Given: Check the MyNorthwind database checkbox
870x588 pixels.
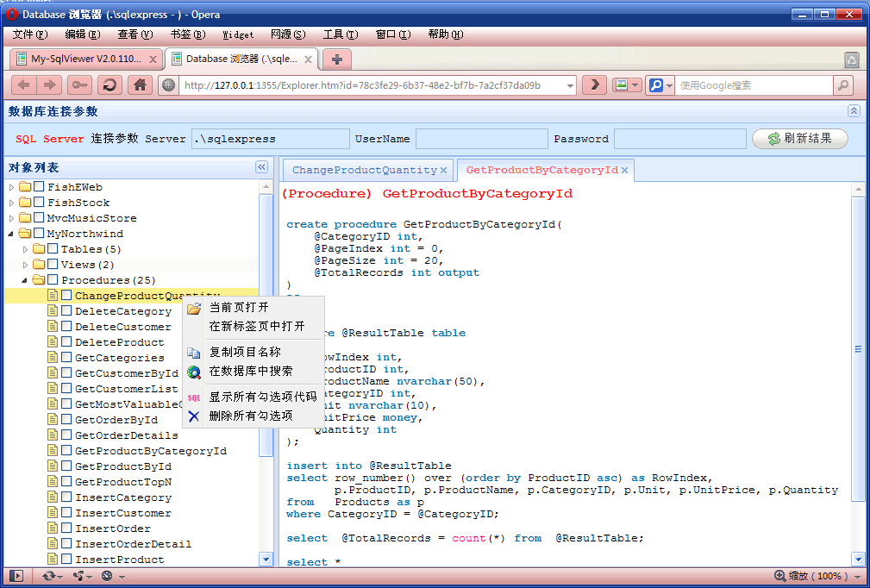Looking at the screenshot, I should [39, 233].
